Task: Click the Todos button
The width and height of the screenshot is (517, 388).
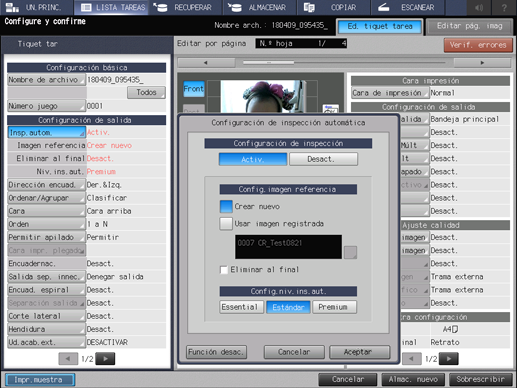Action: click(x=146, y=92)
